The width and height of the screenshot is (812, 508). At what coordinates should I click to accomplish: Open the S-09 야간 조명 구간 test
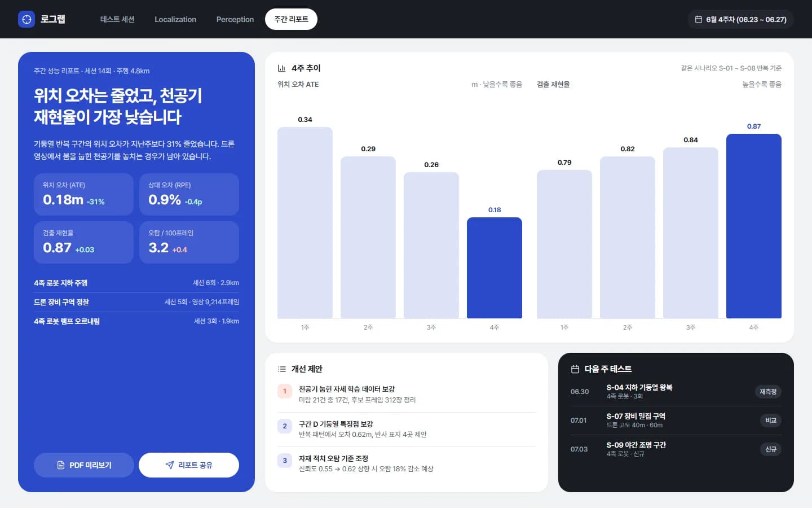[x=676, y=449]
